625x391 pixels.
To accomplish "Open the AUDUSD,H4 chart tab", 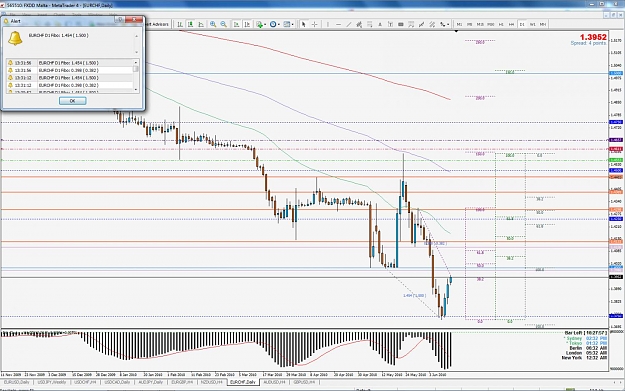I will 275,382.
